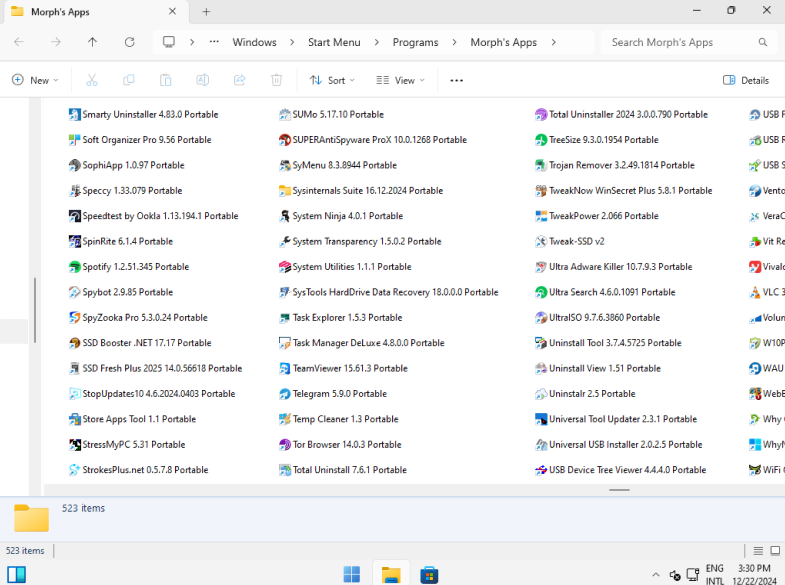
Task: Expand chevron after Morph's Apps breadcrumb
Action: pyautogui.click(x=554, y=43)
